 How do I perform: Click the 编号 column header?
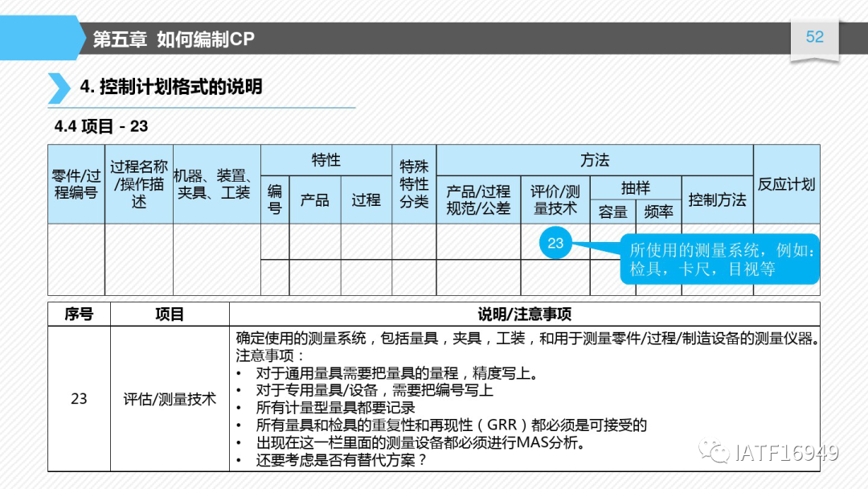tap(275, 200)
